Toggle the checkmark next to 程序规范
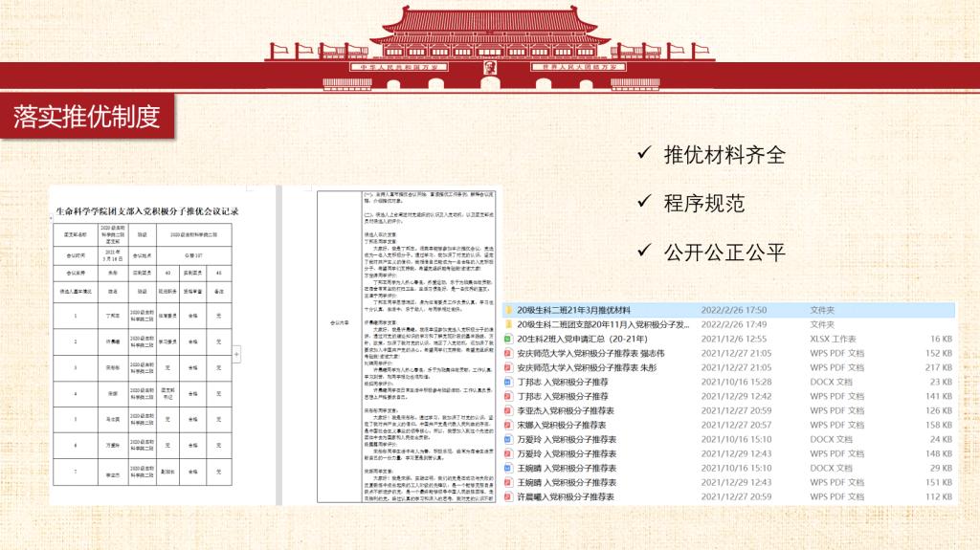This screenshot has height=550, width=980. [645, 204]
